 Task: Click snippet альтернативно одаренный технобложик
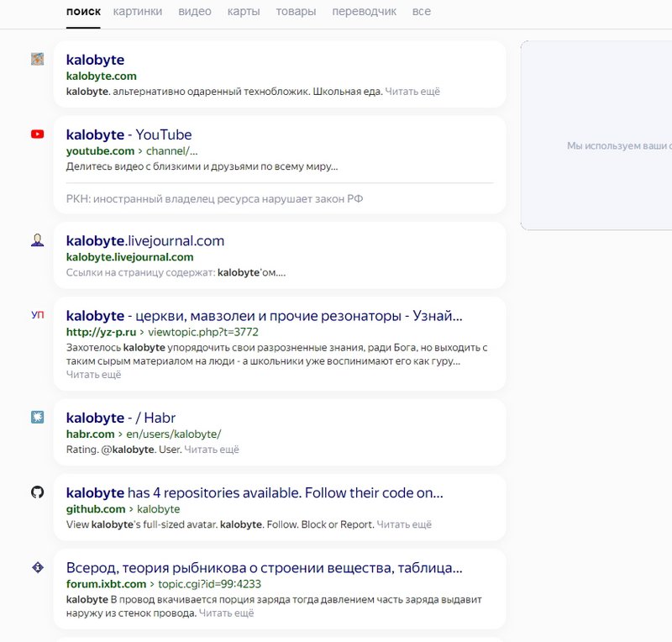tap(224, 92)
